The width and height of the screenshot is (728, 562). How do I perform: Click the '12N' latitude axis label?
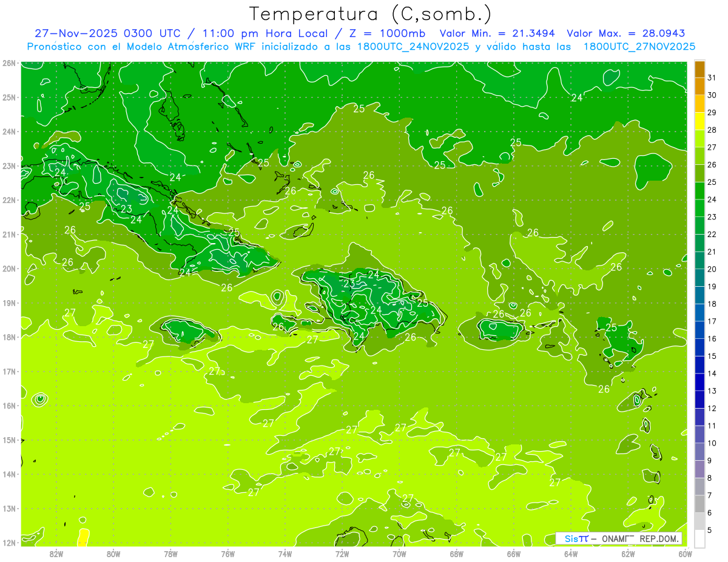[9, 543]
